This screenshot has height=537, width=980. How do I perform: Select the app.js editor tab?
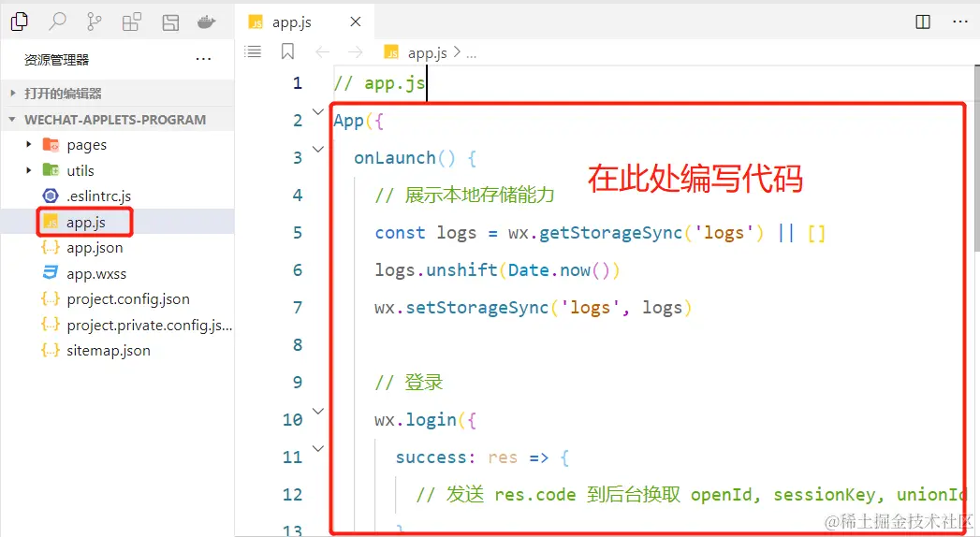304,22
